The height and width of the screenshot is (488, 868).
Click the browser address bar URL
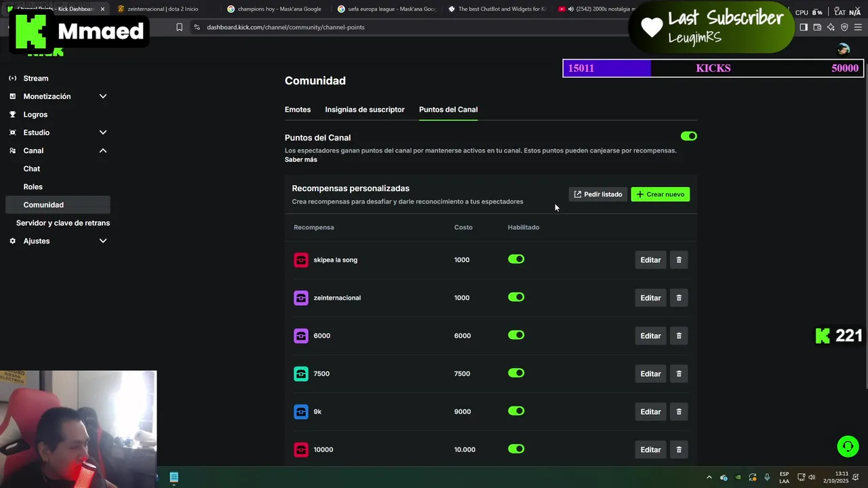(285, 27)
